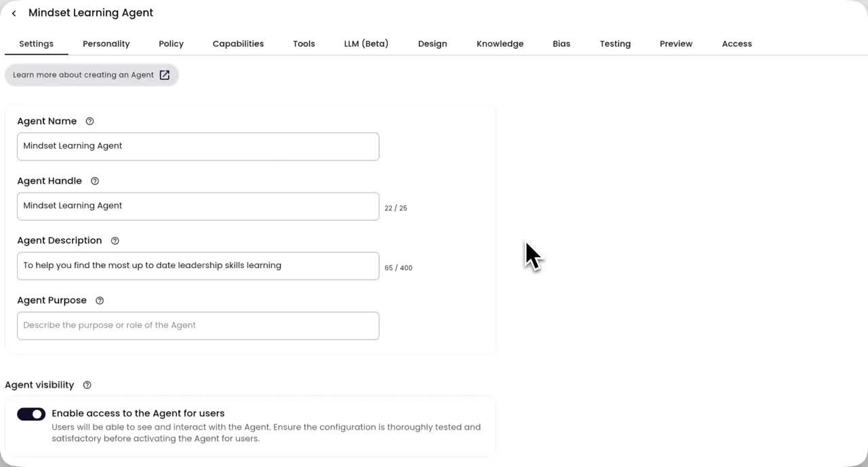Click into the Agent Description input field

click(x=198, y=266)
